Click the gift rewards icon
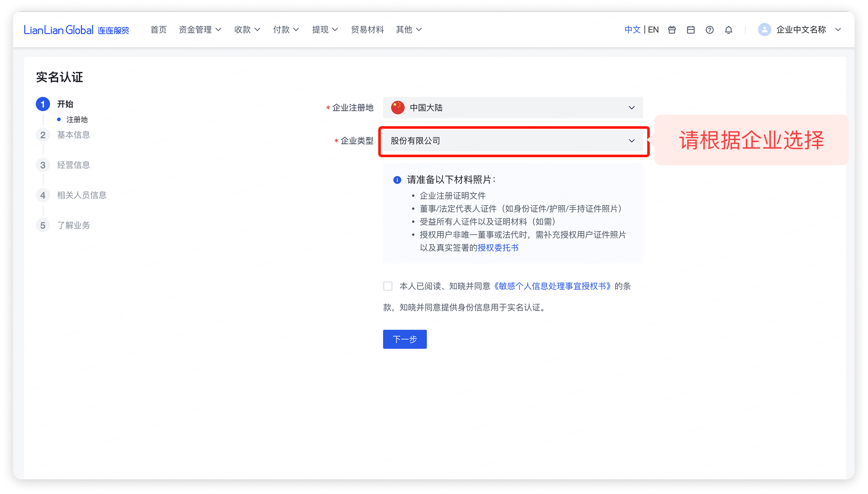This screenshot has width=868, height=494. click(x=672, y=30)
